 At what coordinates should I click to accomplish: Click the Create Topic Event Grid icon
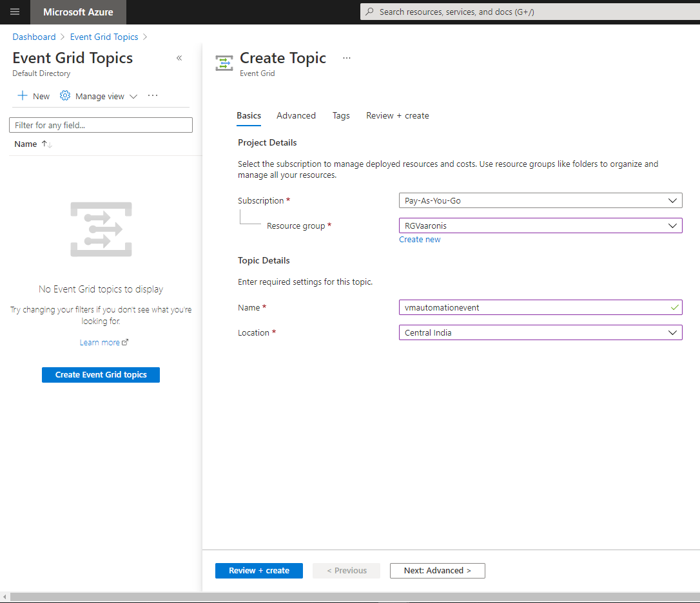(x=224, y=63)
